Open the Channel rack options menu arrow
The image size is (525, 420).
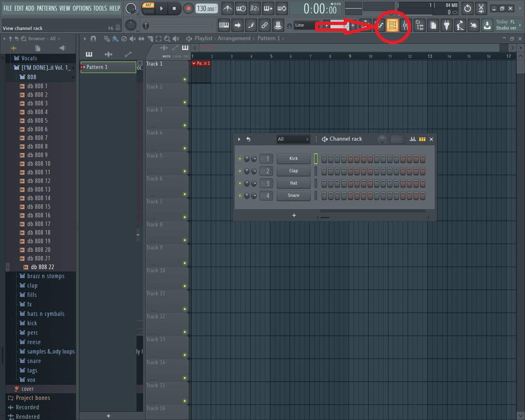pos(239,139)
